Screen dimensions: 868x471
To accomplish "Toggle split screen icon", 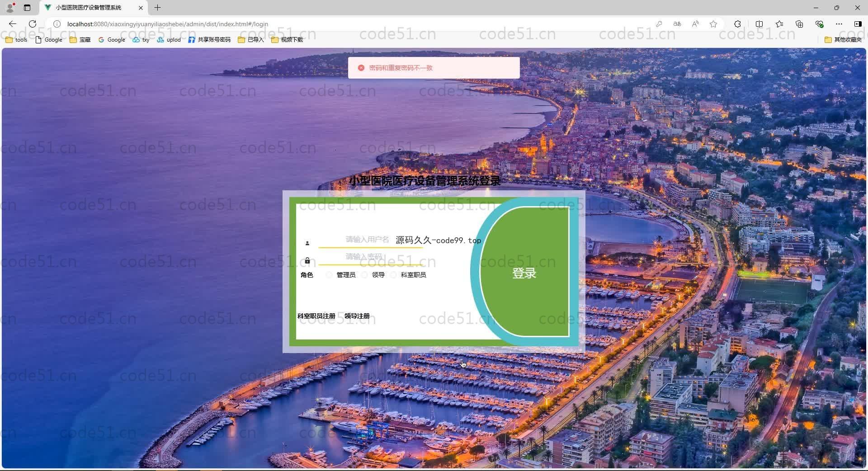I will 759,24.
